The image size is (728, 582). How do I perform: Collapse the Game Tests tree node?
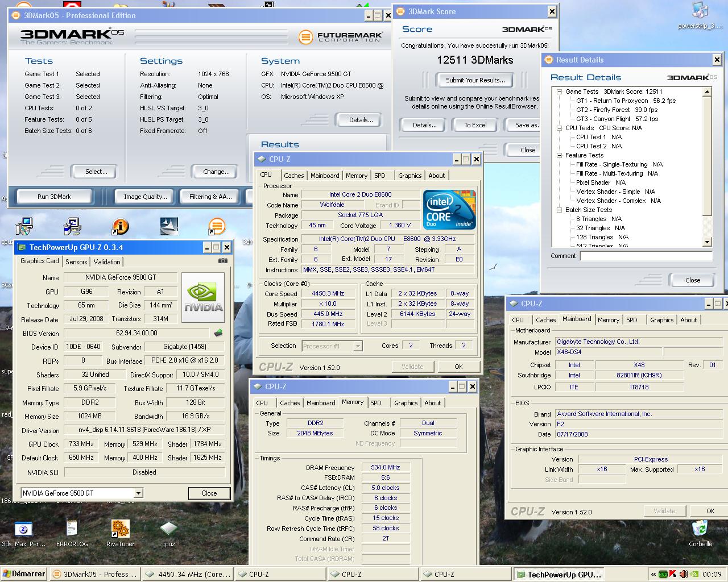tap(560, 92)
